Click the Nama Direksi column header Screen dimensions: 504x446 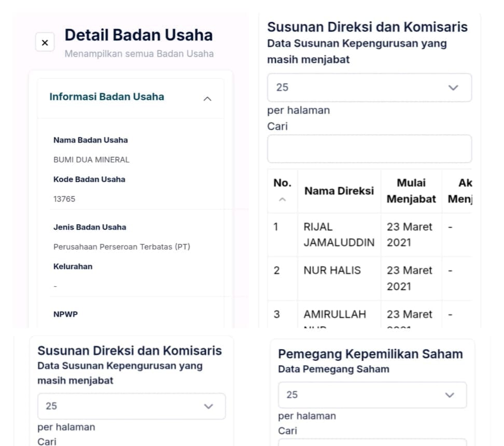pos(339,191)
